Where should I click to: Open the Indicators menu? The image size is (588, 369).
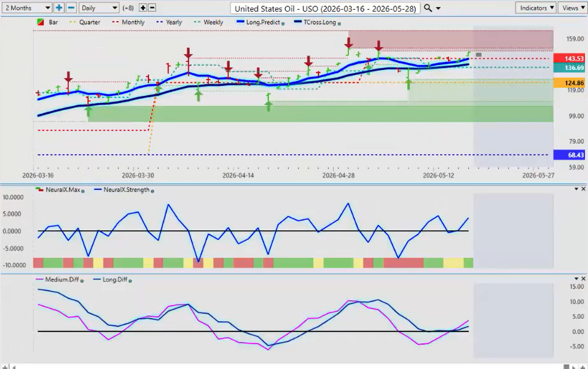click(x=536, y=8)
